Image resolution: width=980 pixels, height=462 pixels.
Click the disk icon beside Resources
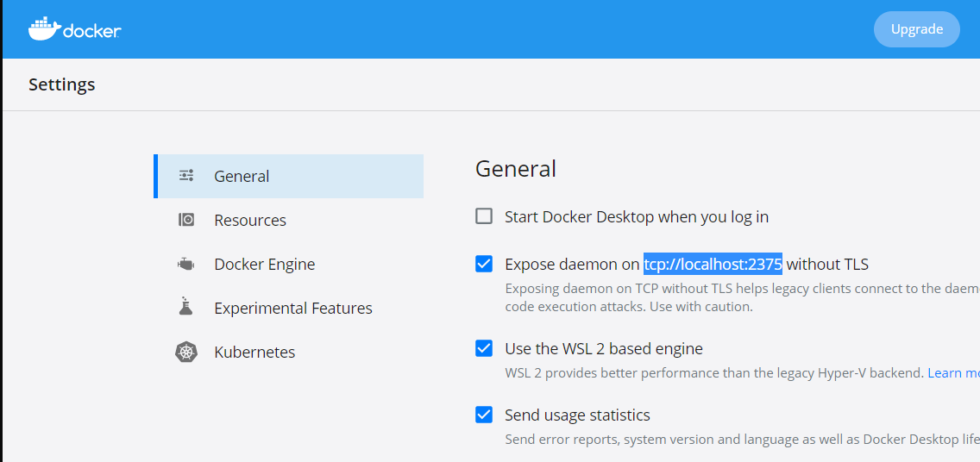[x=186, y=220]
